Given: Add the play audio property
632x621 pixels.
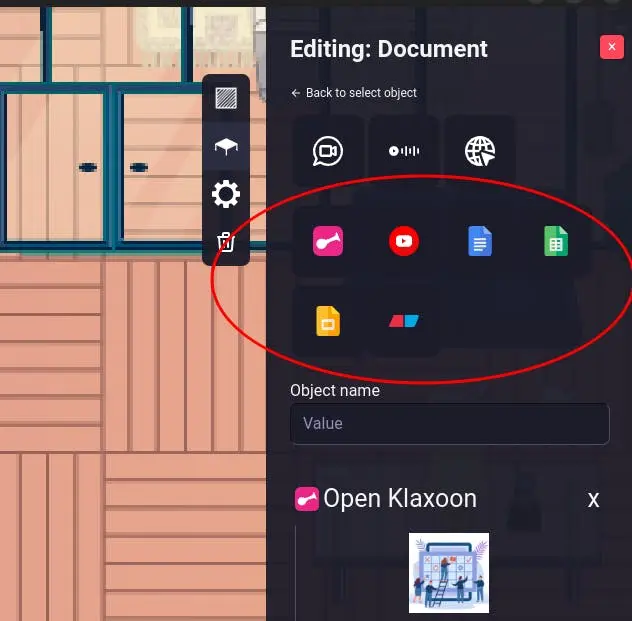Looking at the screenshot, I should (404, 151).
